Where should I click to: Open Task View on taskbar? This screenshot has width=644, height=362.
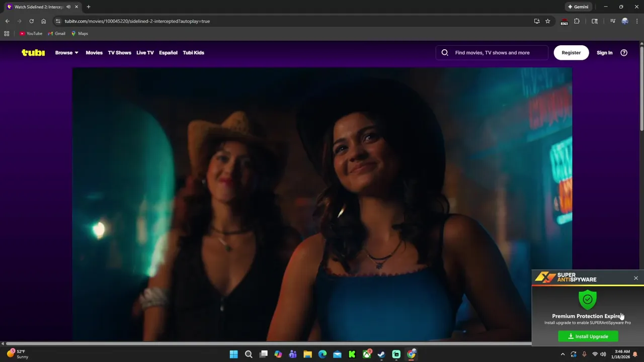point(263,354)
